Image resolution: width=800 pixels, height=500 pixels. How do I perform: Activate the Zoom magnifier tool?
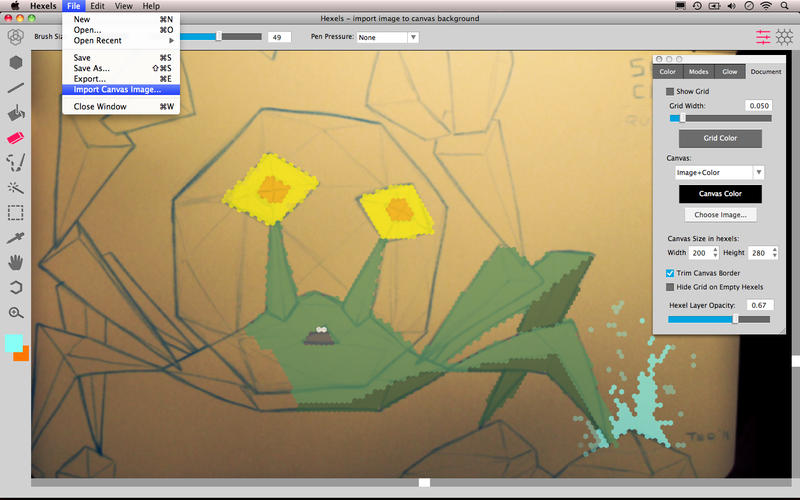click(16, 312)
